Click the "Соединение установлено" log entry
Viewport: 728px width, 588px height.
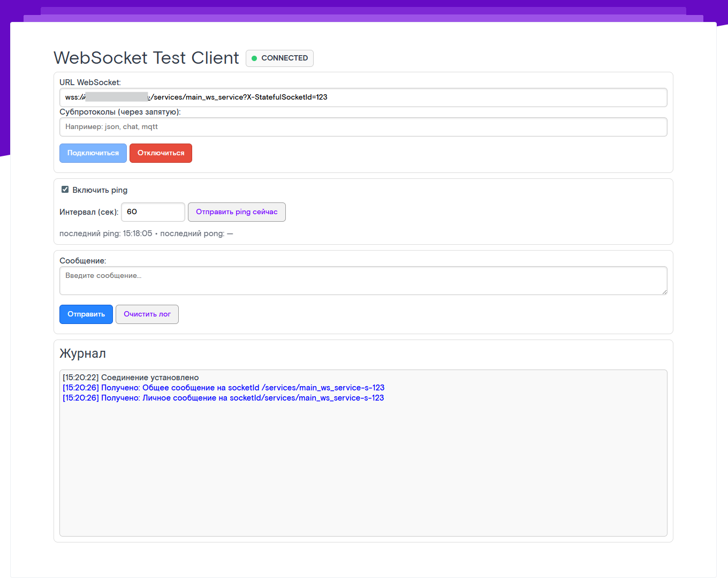pyautogui.click(x=131, y=378)
